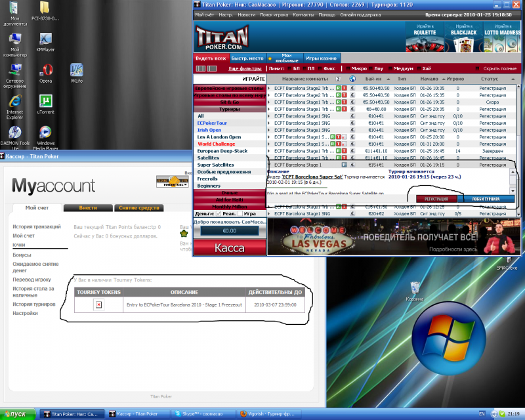Expand the €20+€2 SNG row arrow

(269, 214)
